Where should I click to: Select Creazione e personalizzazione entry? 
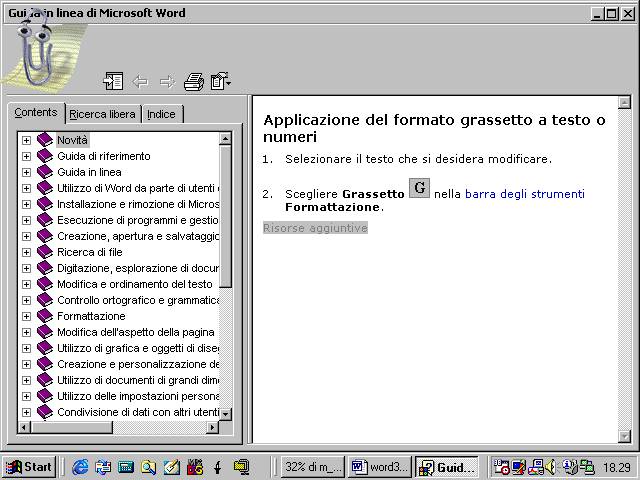click(x=138, y=364)
